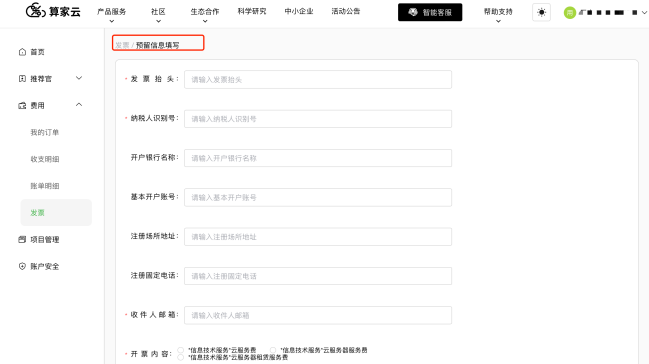Viewport: 649px width, 364px height.
Task: Expand the 产品服务 menu chevron
Action: tap(111, 21)
